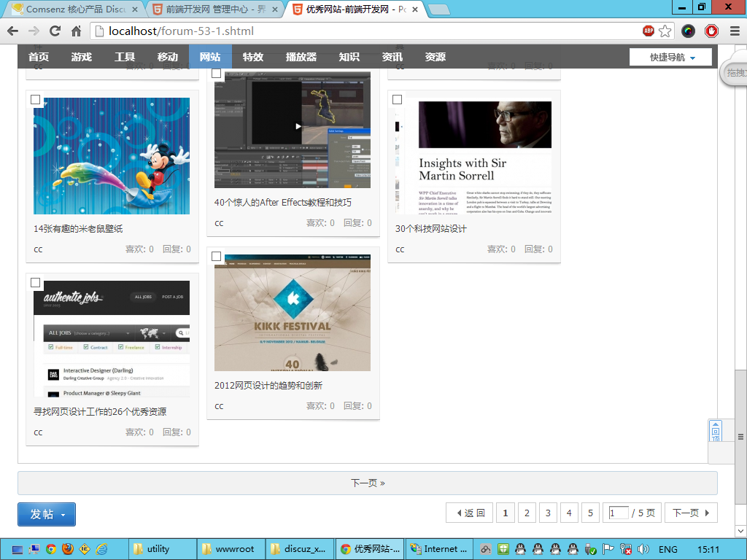Click 下一页 button beside page input
Viewport: 747px width, 560px height.
click(692, 513)
